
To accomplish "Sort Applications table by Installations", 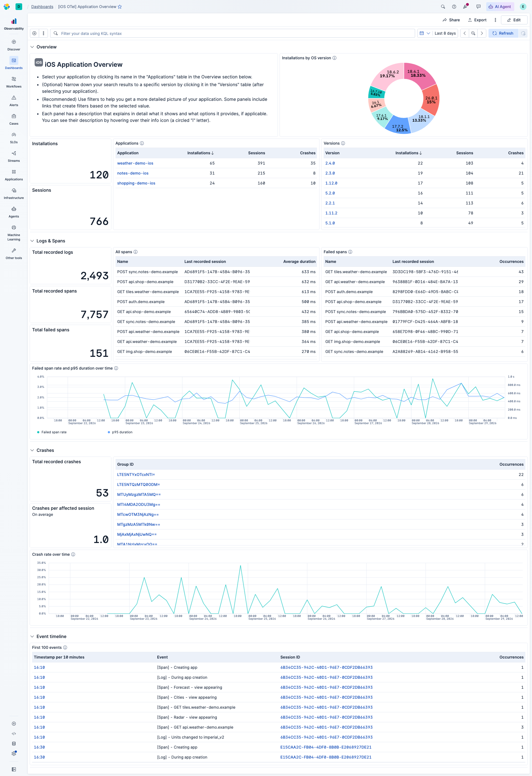I will click(x=200, y=153).
